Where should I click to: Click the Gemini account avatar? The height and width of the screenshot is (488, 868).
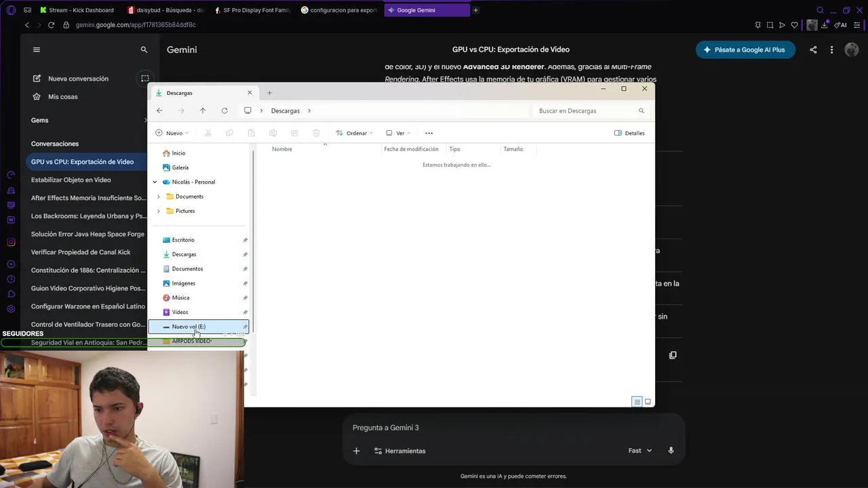pos(852,49)
